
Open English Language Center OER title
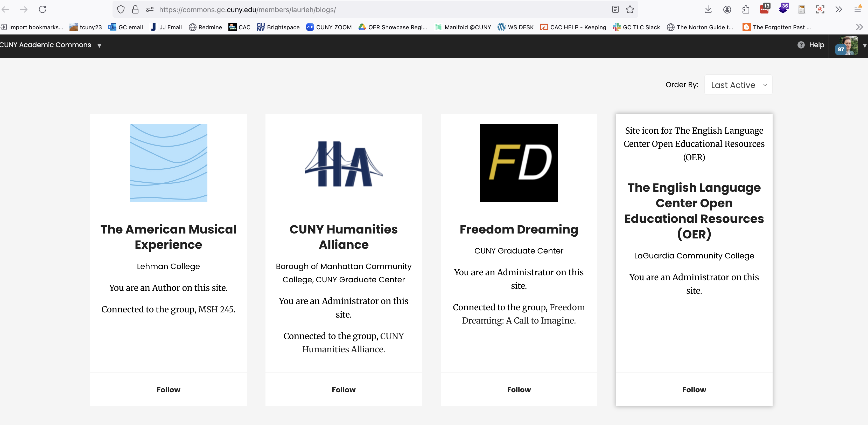694,211
